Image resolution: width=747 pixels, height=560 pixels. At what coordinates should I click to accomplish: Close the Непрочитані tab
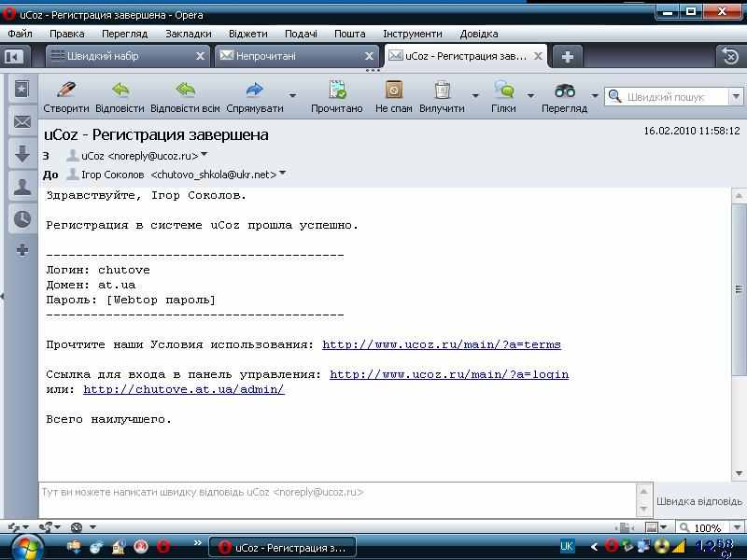(369, 56)
